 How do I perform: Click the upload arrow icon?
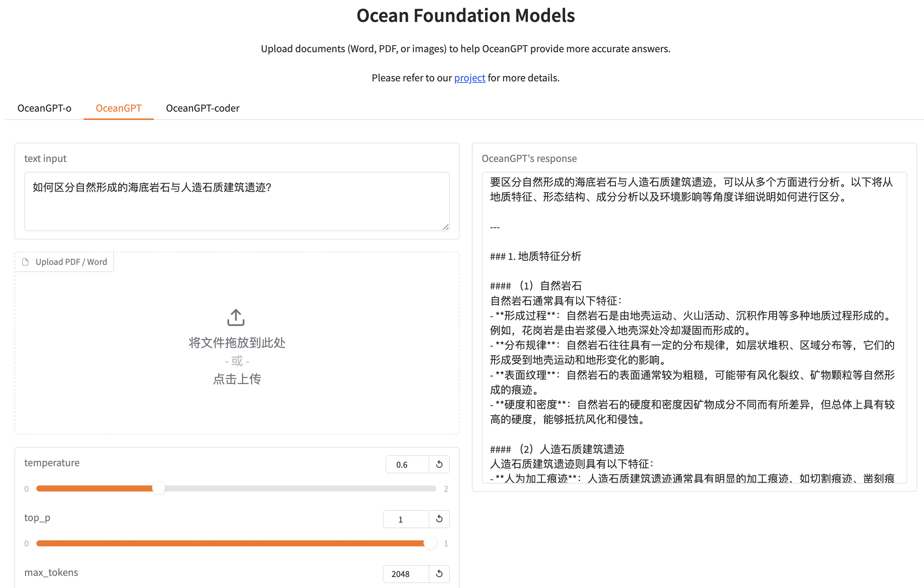(236, 317)
